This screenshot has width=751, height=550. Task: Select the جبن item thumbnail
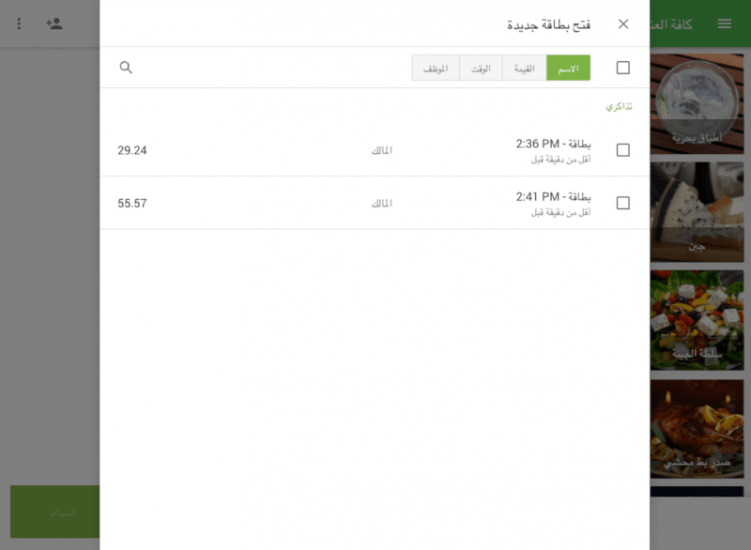pyautogui.click(x=697, y=212)
